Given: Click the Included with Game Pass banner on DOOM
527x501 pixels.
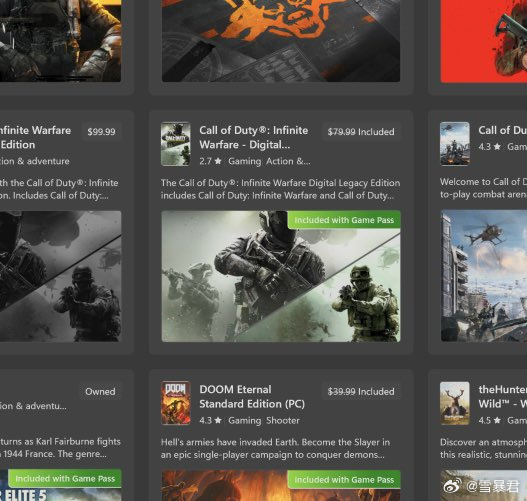Looking at the screenshot, I should pos(344,479).
